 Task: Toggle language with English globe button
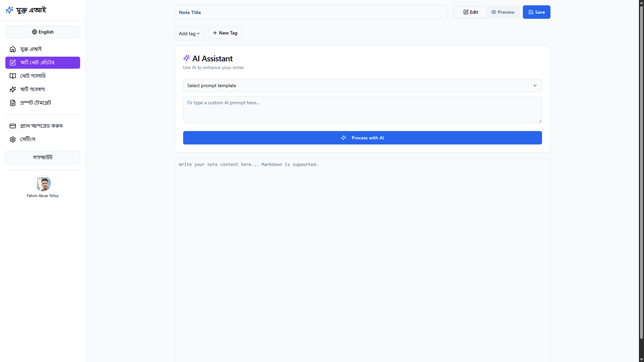coord(43,32)
